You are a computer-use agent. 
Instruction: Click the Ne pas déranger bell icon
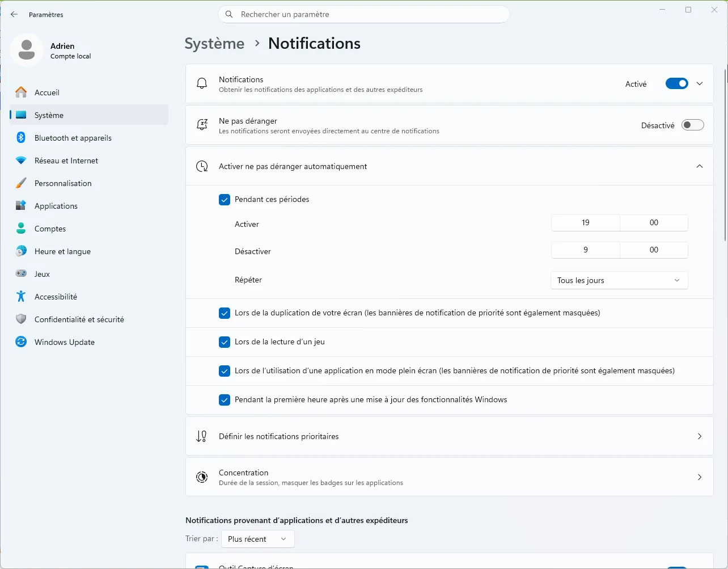click(x=202, y=125)
